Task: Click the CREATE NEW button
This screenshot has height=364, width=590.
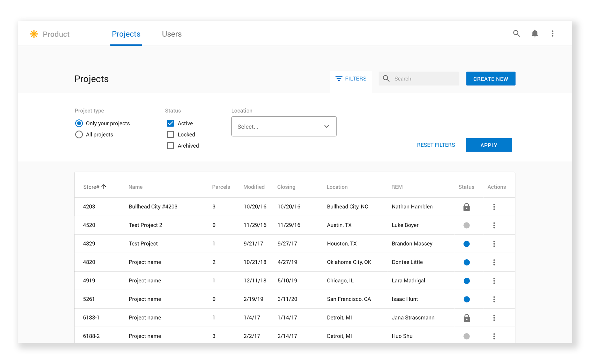Action: [490, 79]
